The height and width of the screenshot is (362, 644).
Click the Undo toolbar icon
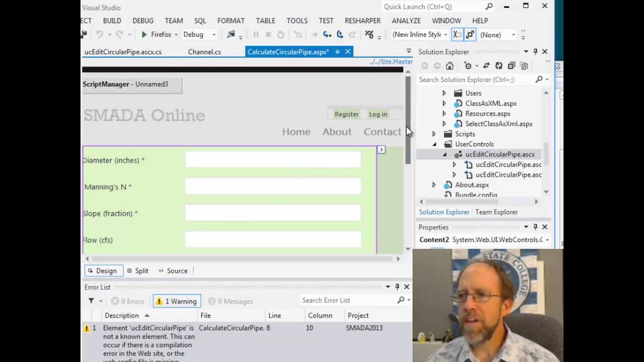[100, 35]
